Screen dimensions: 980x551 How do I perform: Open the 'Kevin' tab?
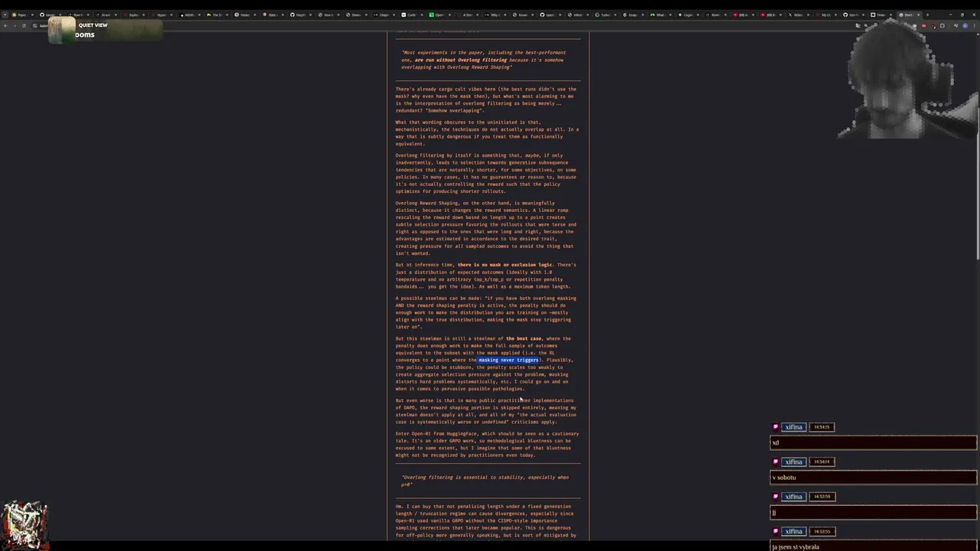[x=716, y=15]
